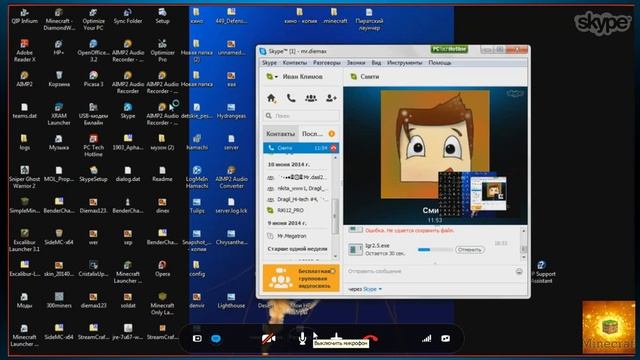Click the Home icon in the Skype sidebar

(271, 98)
